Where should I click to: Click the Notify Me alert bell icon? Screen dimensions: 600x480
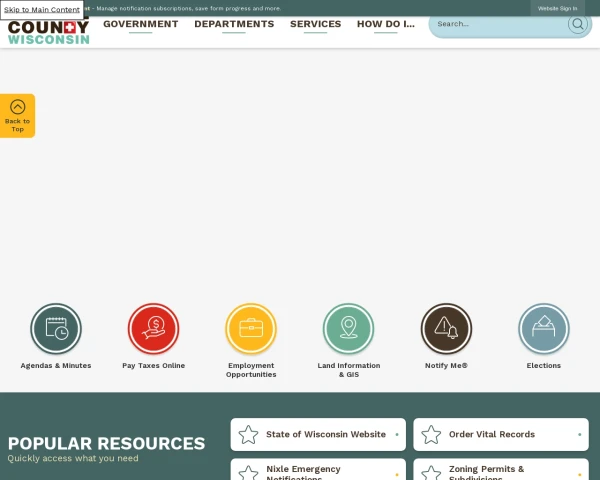point(446,328)
